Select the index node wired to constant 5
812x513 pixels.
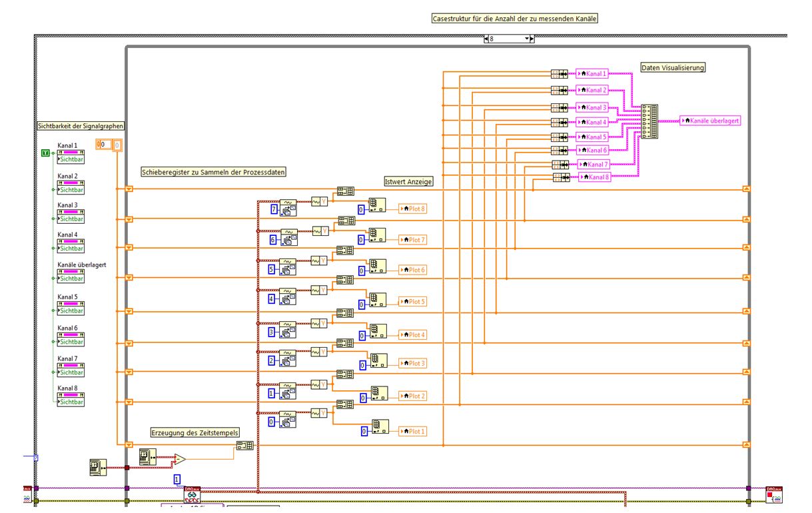click(288, 266)
